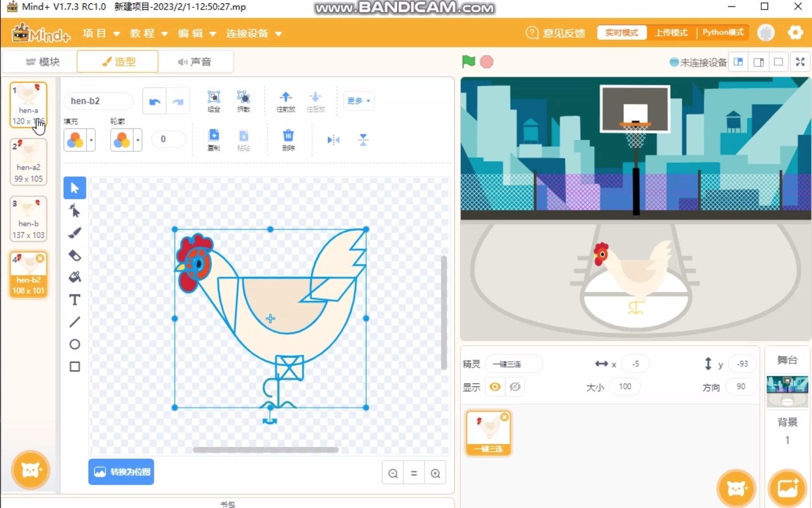
Task: Select the Circle drawing tool
Action: (x=75, y=344)
